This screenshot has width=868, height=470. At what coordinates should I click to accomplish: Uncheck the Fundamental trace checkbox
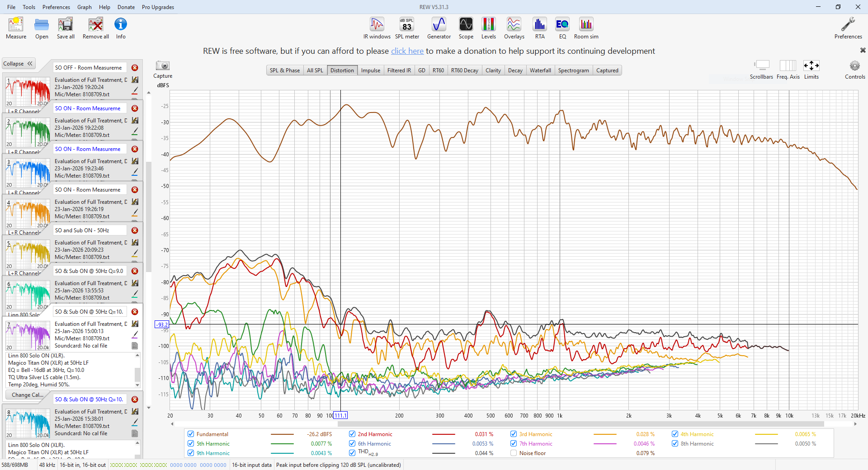[191, 434]
